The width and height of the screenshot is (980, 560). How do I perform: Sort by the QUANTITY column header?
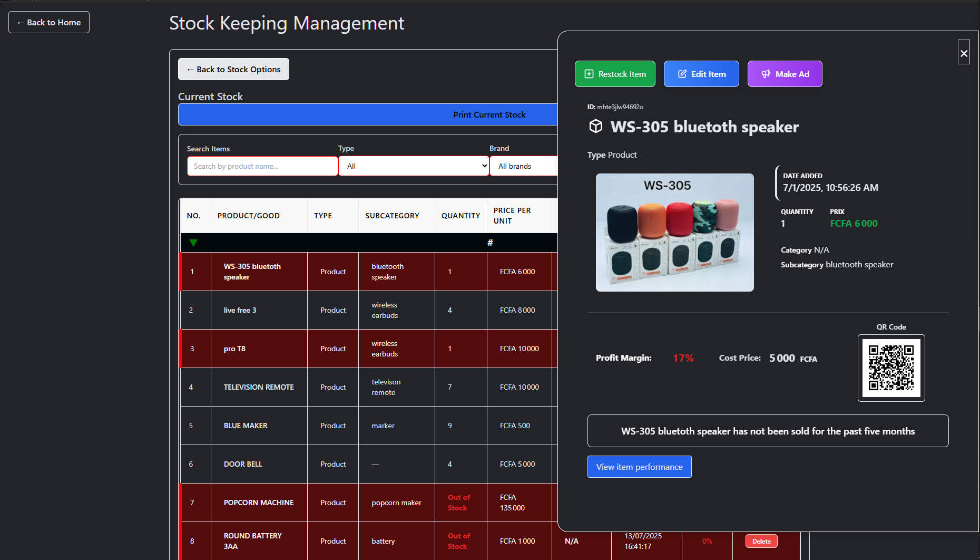(x=460, y=216)
